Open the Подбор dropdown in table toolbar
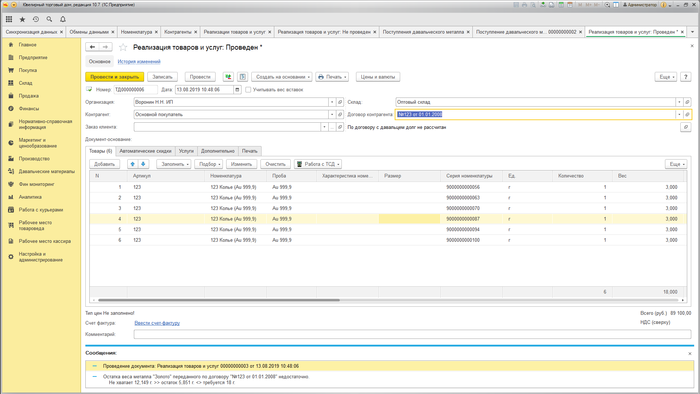Screen dimensions: 700x394 [209, 164]
